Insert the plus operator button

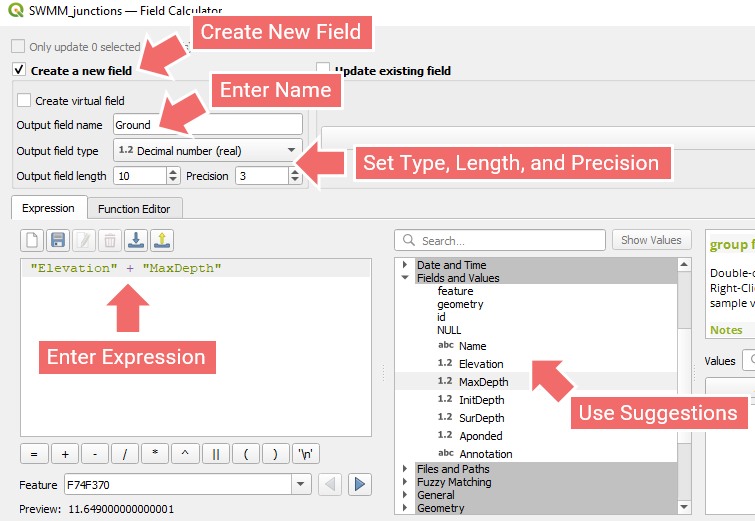65,453
